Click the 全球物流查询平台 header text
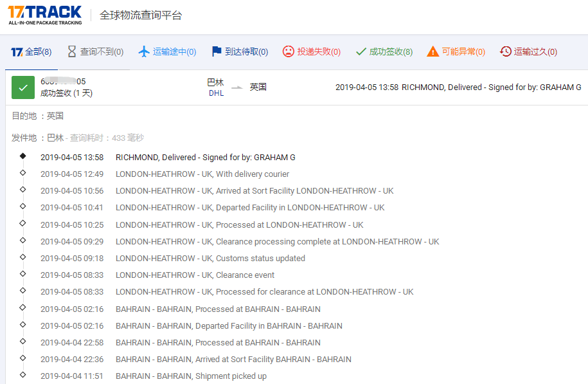 coord(140,15)
